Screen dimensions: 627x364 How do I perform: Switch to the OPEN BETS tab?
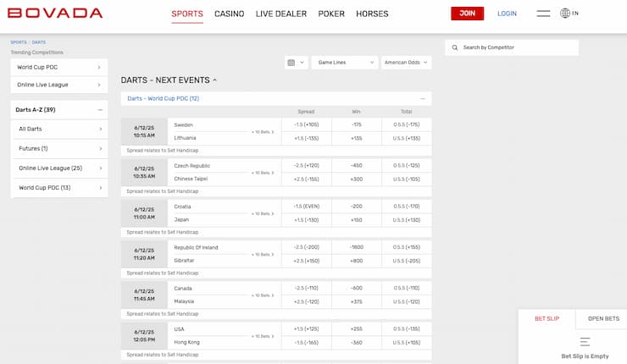603,318
